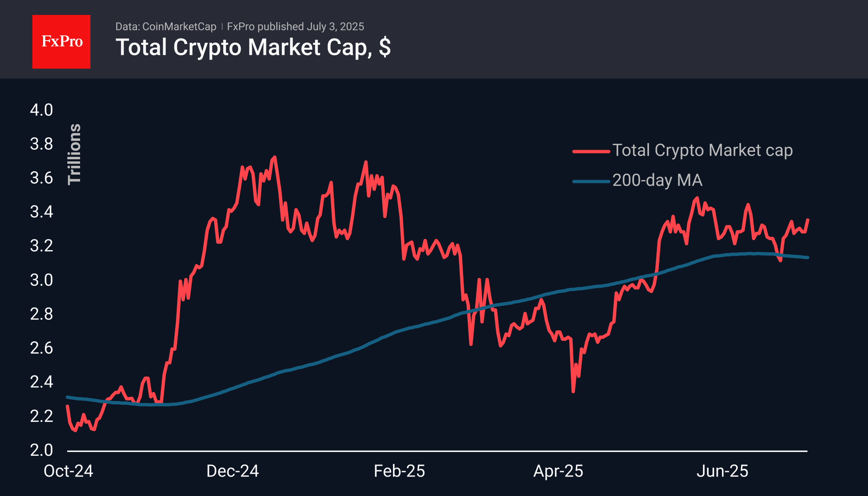Click the 3.0 y-axis value
Screen dimensions: 868x496
[x=41, y=280]
